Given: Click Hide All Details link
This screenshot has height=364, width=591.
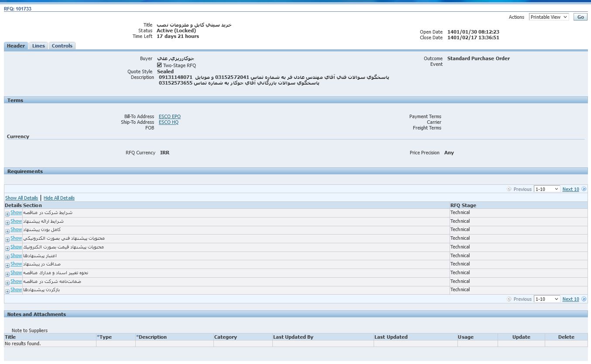Looking at the screenshot, I should (59, 198).
